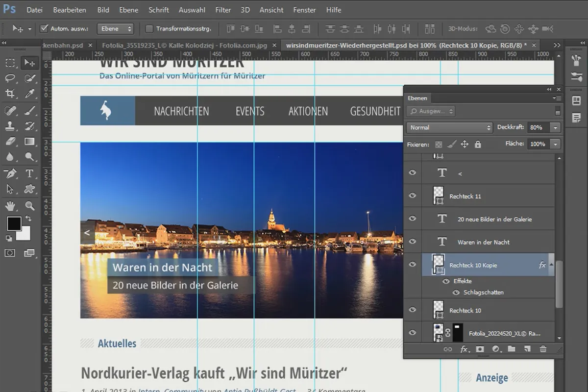Switch to the Fotolia_35519235_L document tab
Viewport: 588px width, 392px height.
coord(185,45)
